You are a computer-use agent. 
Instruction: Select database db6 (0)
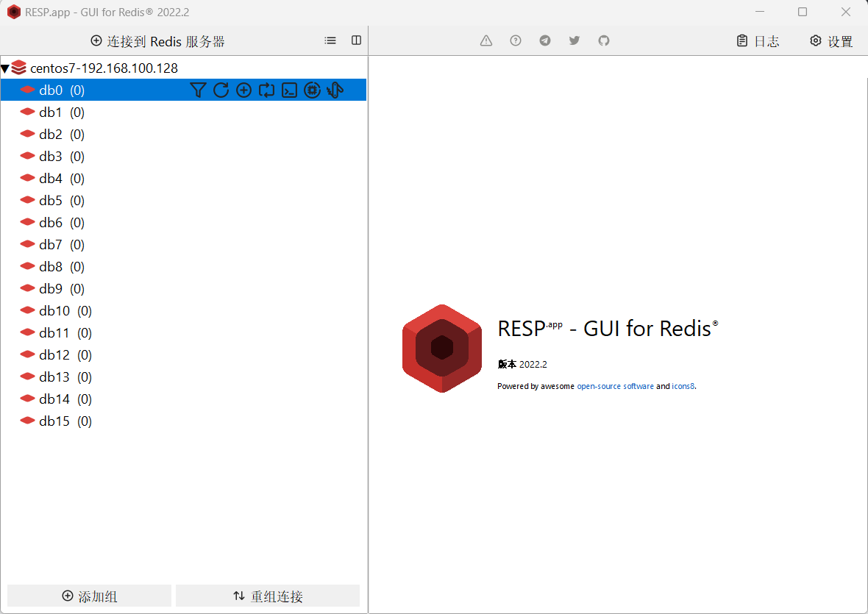click(x=183, y=222)
